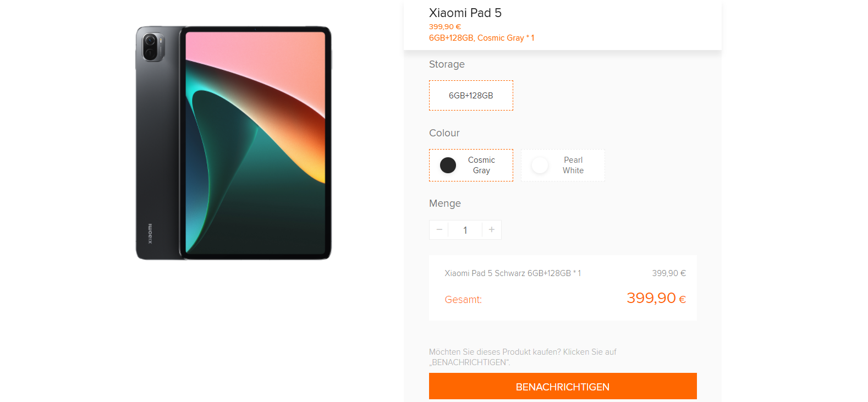
Task: Increase quantity with the plus button
Action: 492,230
